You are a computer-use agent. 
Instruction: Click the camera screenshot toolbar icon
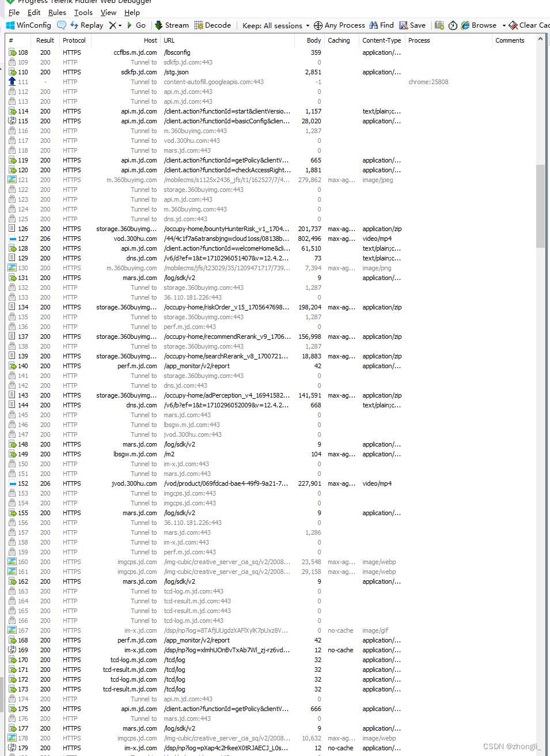point(439,25)
